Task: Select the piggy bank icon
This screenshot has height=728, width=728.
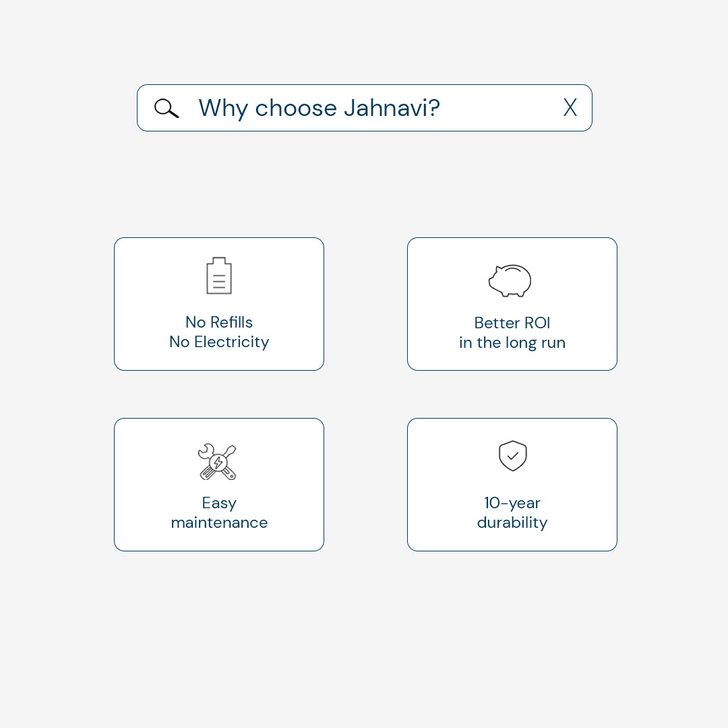Action: [x=510, y=280]
